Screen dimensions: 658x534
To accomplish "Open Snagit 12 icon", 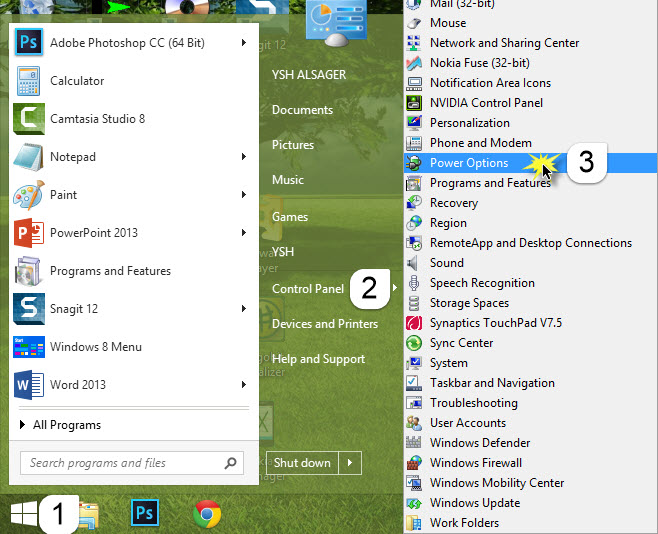I will click(29, 309).
